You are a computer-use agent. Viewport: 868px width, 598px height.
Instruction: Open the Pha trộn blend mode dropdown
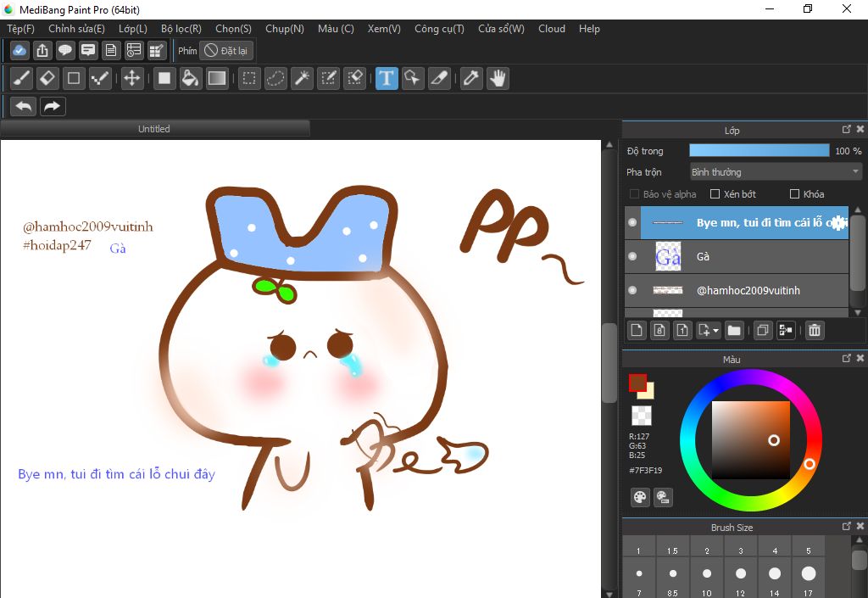click(x=775, y=172)
